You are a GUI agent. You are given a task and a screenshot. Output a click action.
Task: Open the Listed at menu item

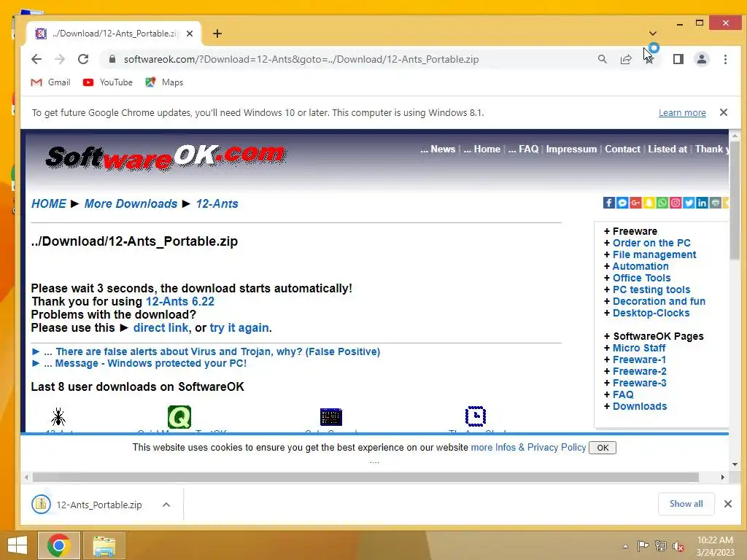coord(667,149)
